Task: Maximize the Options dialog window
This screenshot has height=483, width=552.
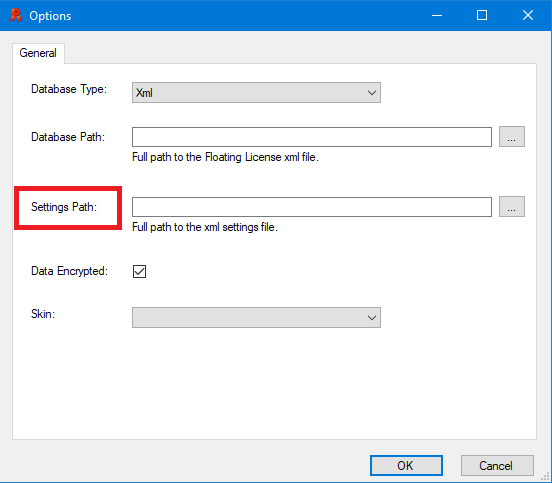Action: point(482,15)
